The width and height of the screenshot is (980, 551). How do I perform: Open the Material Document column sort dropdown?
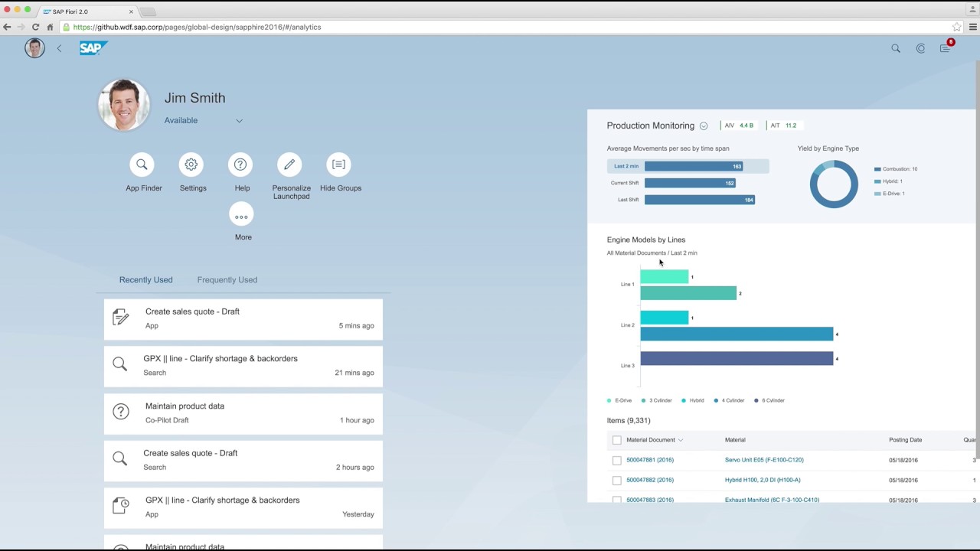(680, 440)
